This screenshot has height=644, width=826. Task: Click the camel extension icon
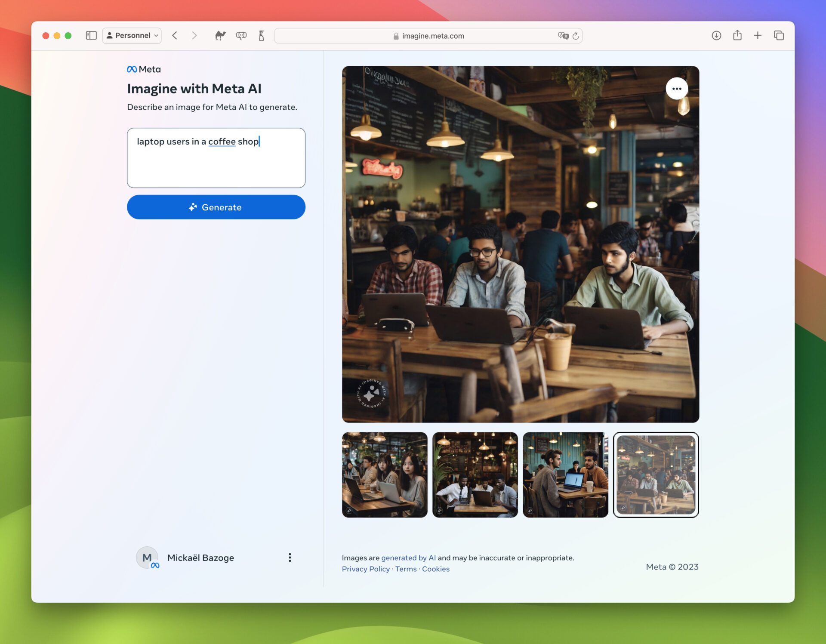tap(220, 36)
